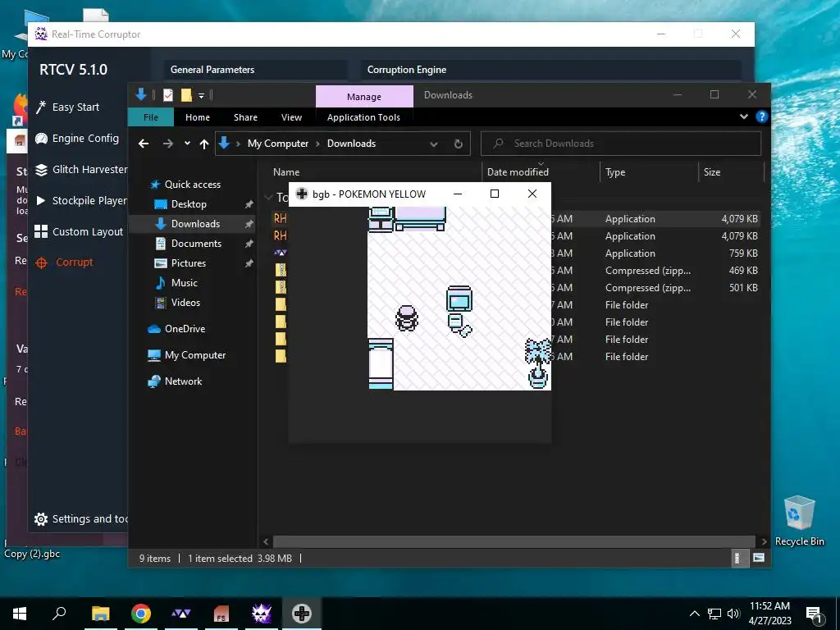Image resolution: width=840 pixels, height=630 pixels.
Task: Switch to large icons view
Action: (759, 558)
